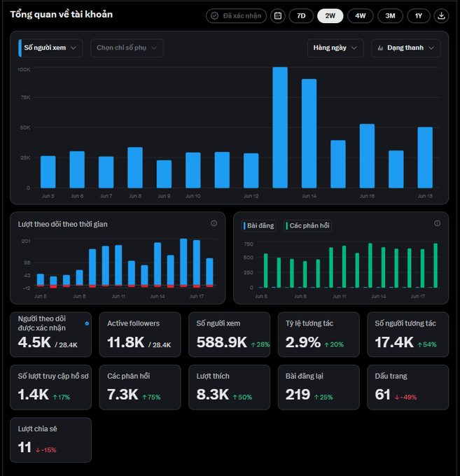Click the Jun 7 axis label in views chart
The image size is (460, 476).
pyautogui.click(x=106, y=196)
